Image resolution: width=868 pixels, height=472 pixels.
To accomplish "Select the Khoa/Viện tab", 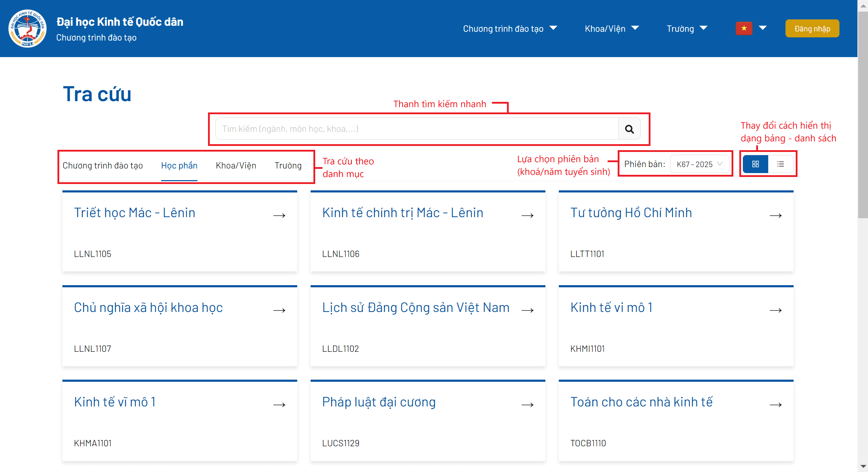I will pyautogui.click(x=236, y=166).
